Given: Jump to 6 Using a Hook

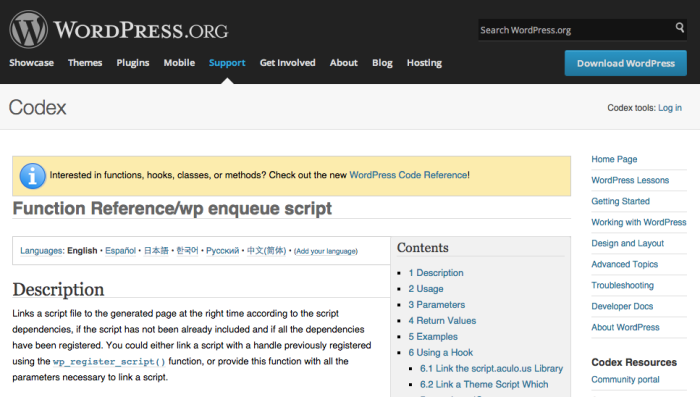Looking at the screenshot, I should [x=441, y=353].
